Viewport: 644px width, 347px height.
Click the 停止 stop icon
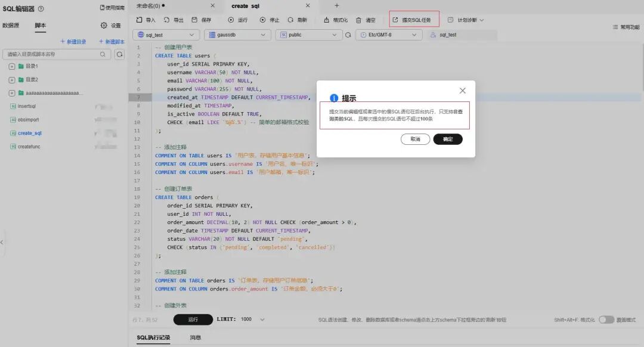click(262, 20)
